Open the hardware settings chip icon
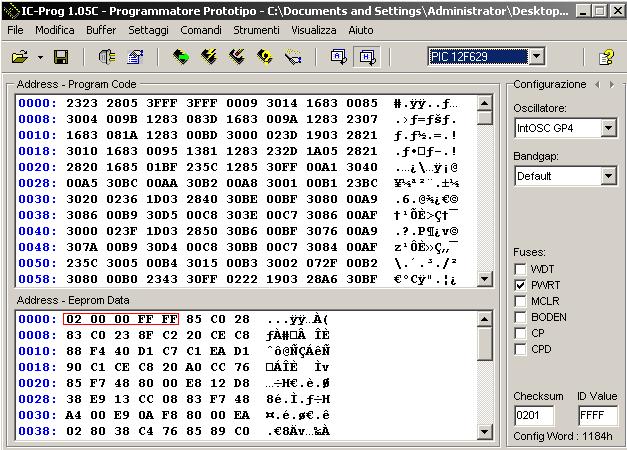 tap(107, 57)
